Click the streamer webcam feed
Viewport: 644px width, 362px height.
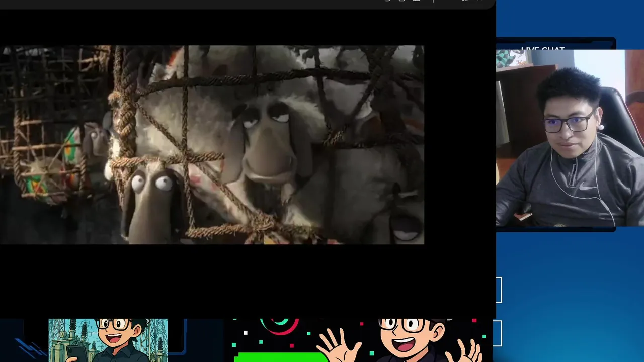[x=570, y=138]
